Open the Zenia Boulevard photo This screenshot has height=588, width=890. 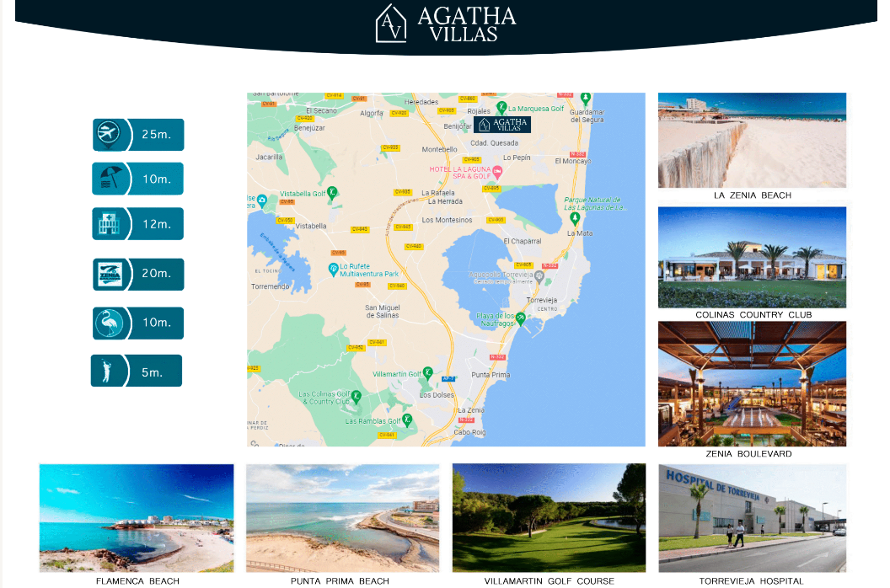pyautogui.click(x=752, y=383)
